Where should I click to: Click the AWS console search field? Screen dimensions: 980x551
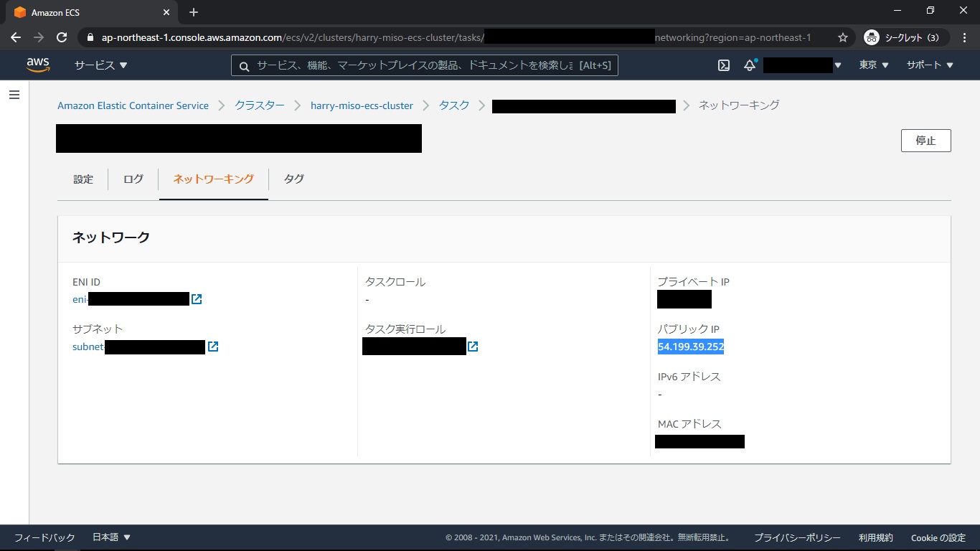(423, 65)
